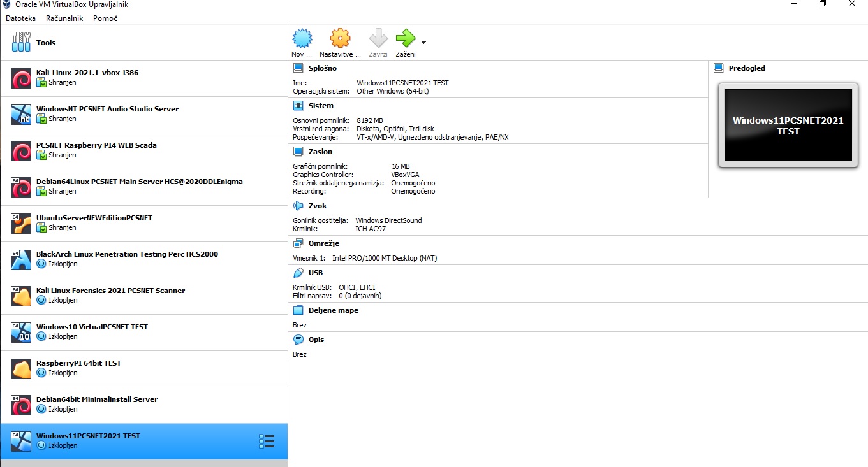
Task: Click the ICH AC97 audio controller value
Action: (371, 228)
